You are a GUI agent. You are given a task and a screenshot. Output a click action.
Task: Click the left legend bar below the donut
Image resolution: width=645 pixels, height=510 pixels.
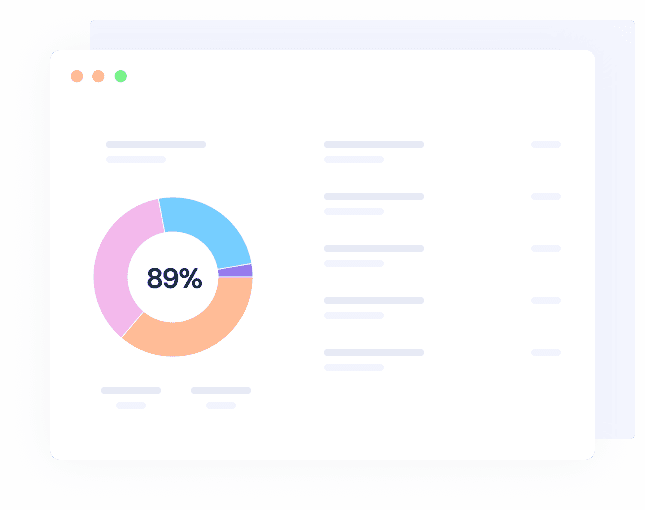click(x=131, y=390)
